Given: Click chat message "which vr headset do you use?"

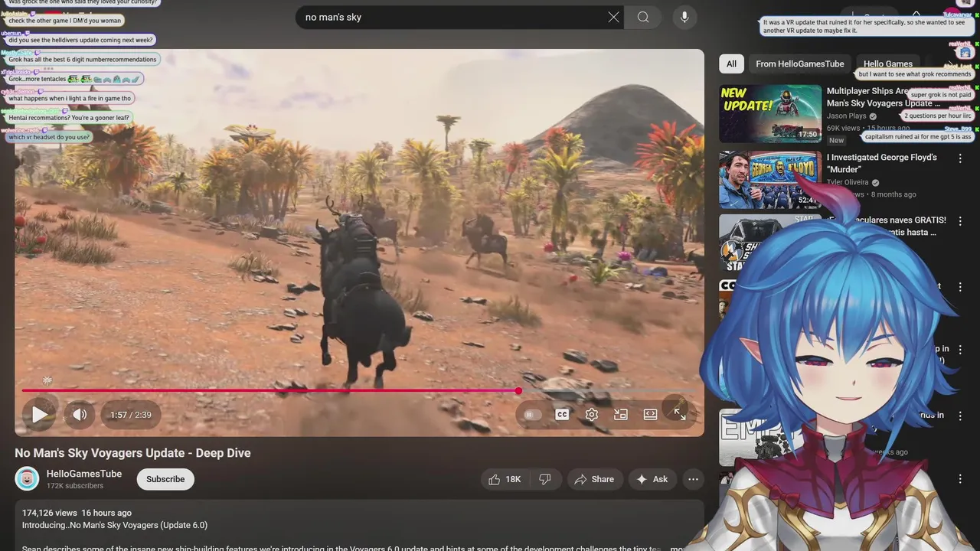Looking at the screenshot, I should point(49,137).
